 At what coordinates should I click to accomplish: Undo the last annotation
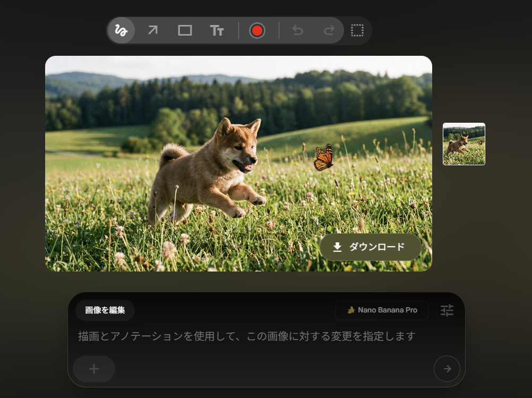298,31
